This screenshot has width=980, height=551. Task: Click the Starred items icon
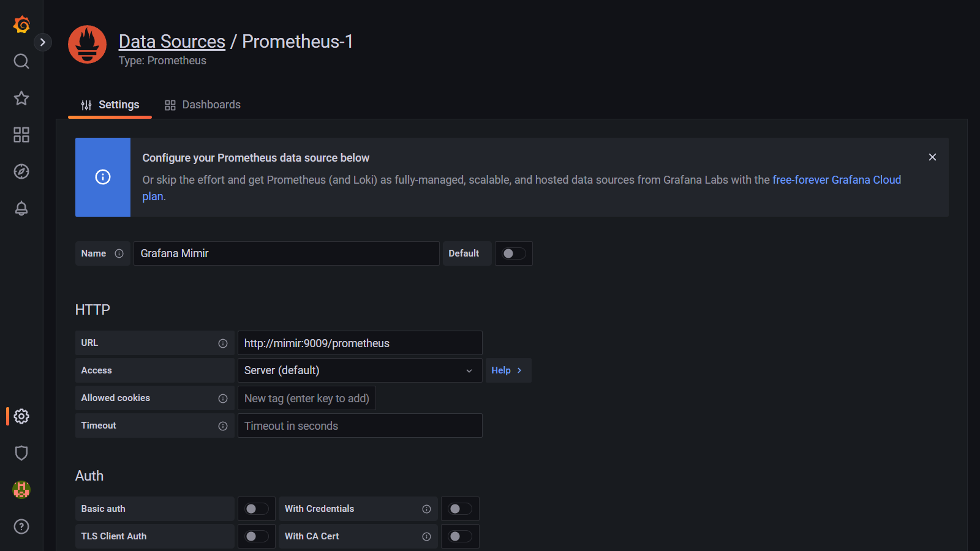click(x=21, y=98)
